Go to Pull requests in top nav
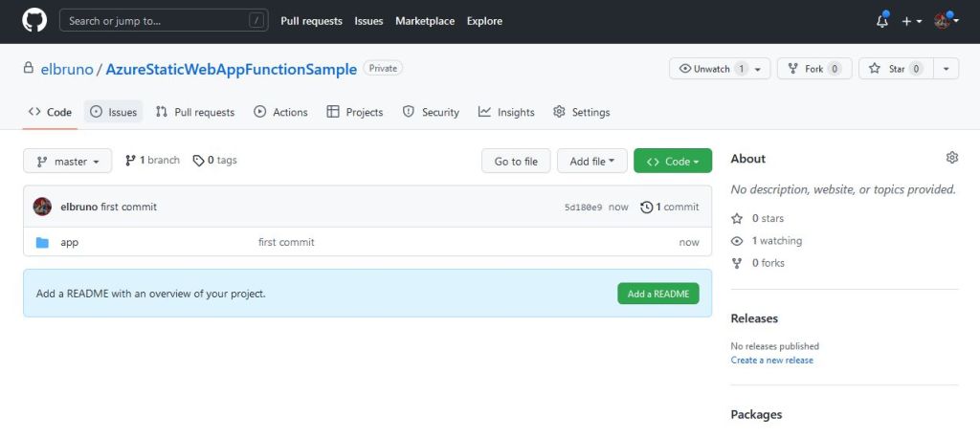This screenshot has height=437, width=980. point(311,21)
